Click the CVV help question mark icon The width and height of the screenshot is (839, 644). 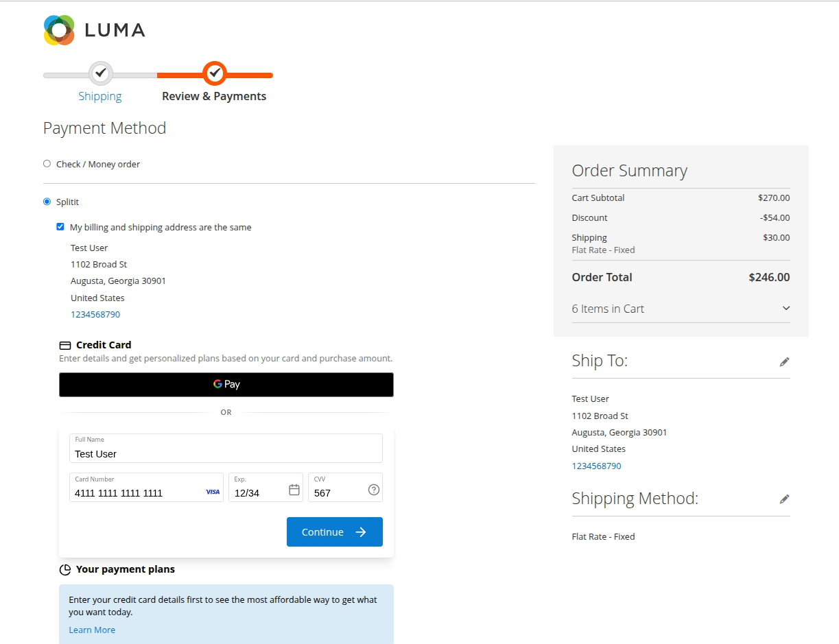pos(374,490)
